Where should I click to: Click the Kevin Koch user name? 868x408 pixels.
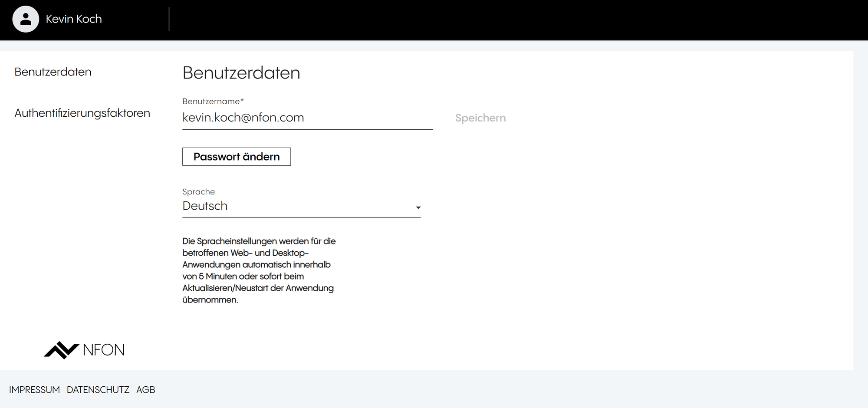click(x=74, y=19)
